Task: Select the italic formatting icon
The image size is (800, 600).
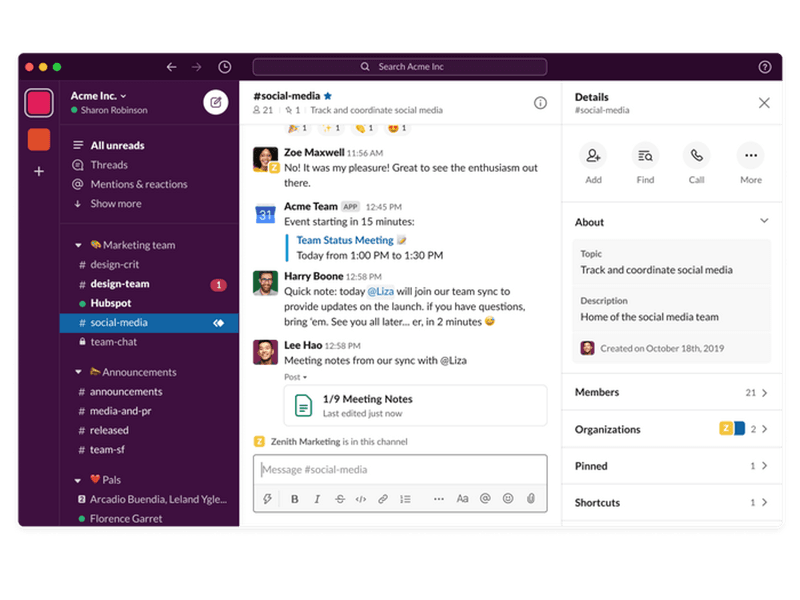Action: point(317,499)
